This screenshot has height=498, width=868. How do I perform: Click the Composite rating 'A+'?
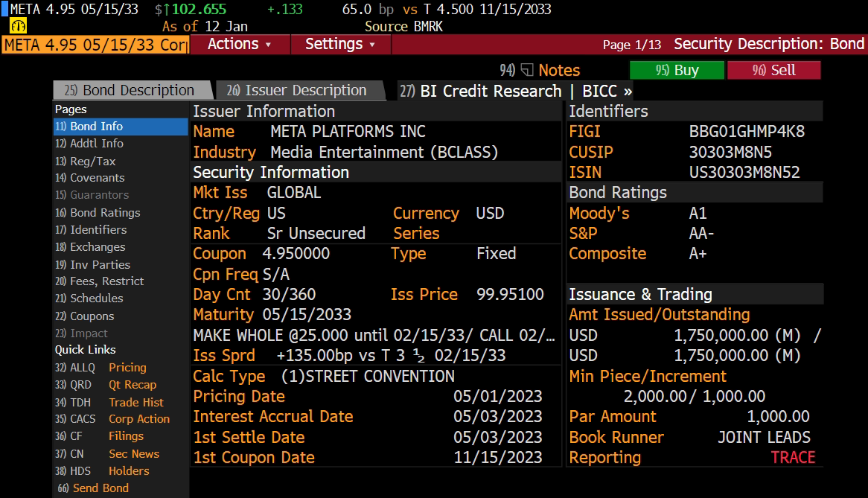pyautogui.click(x=698, y=254)
